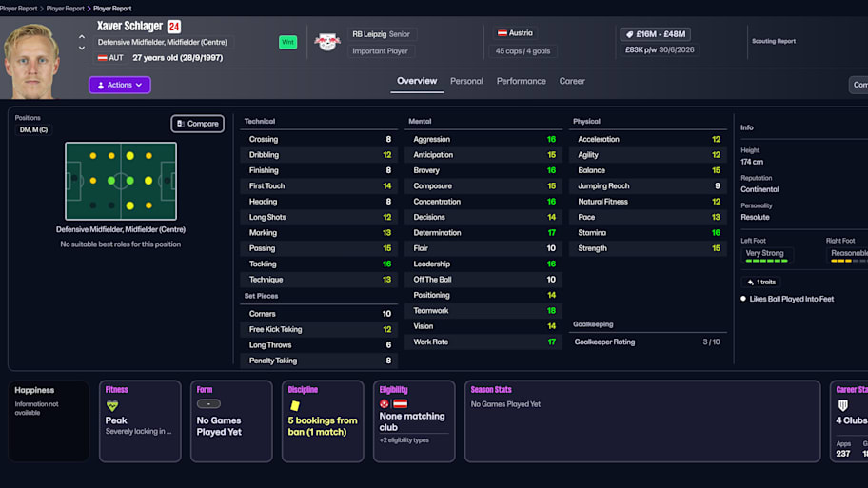This screenshot has height=488, width=868.
Task: Click the Continental reputation text
Action: (x=759, y=189)
